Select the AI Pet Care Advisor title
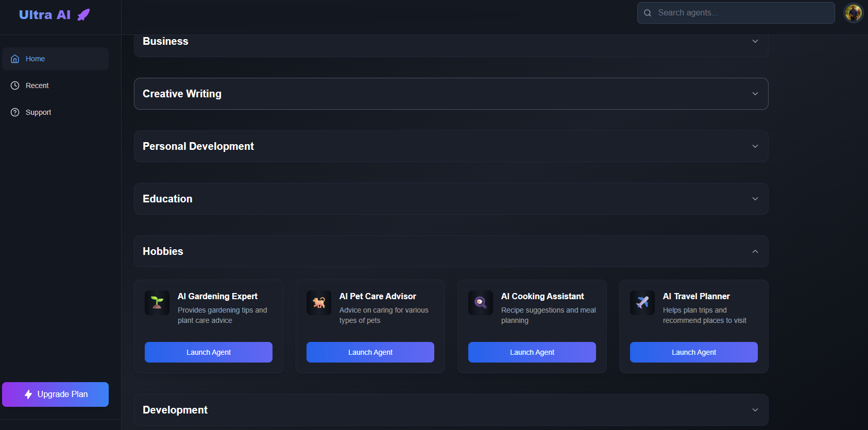This screenshot has width=868, height=430. pyautogui.click(x=378, y=296)
